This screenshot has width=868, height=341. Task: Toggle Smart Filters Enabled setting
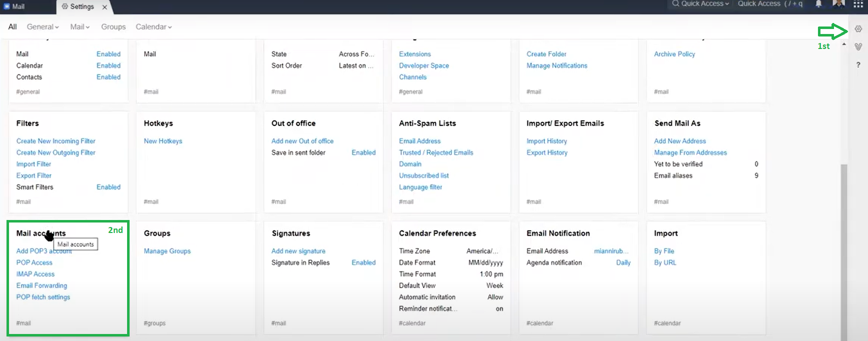pos(108,187)
